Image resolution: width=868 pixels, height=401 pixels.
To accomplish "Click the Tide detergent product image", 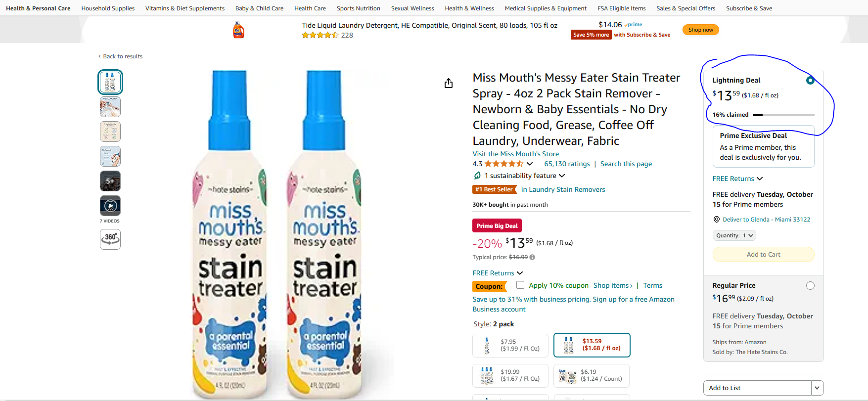I will pos(239,30).
